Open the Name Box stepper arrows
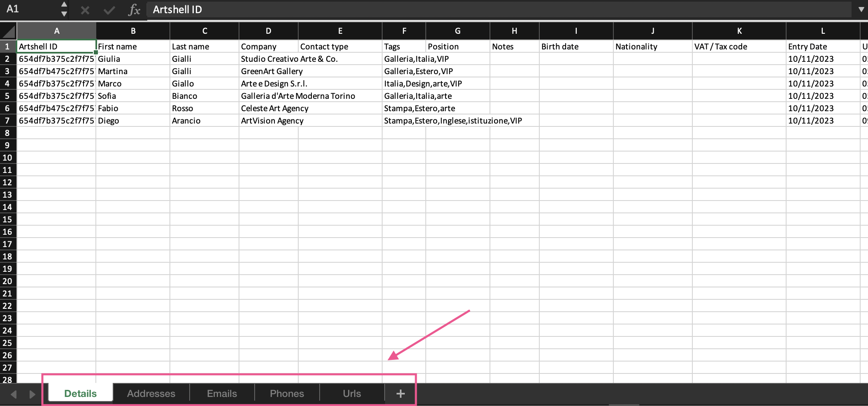This screenshot has width=868, height=406. (x=64, y=9)
